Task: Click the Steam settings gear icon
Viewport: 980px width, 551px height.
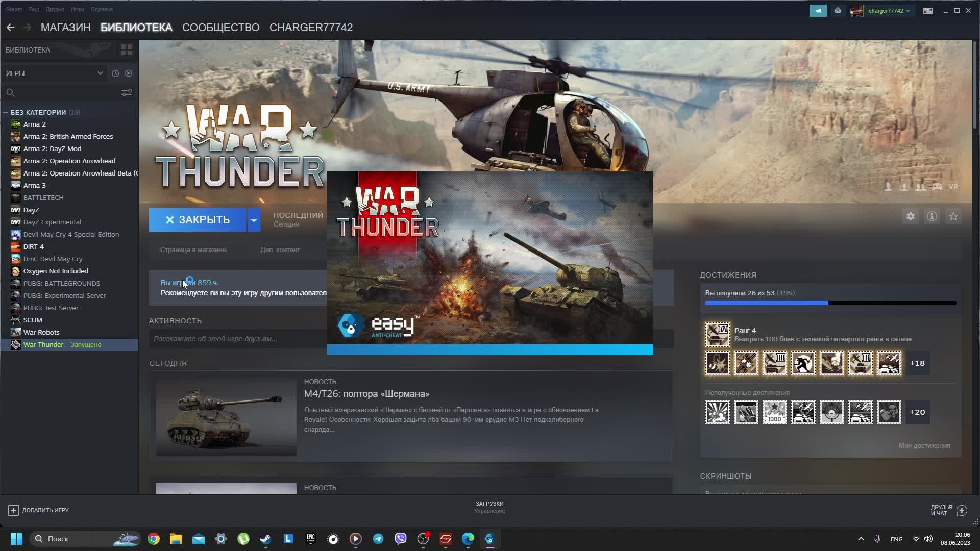Action: click(x=911, y=217)
